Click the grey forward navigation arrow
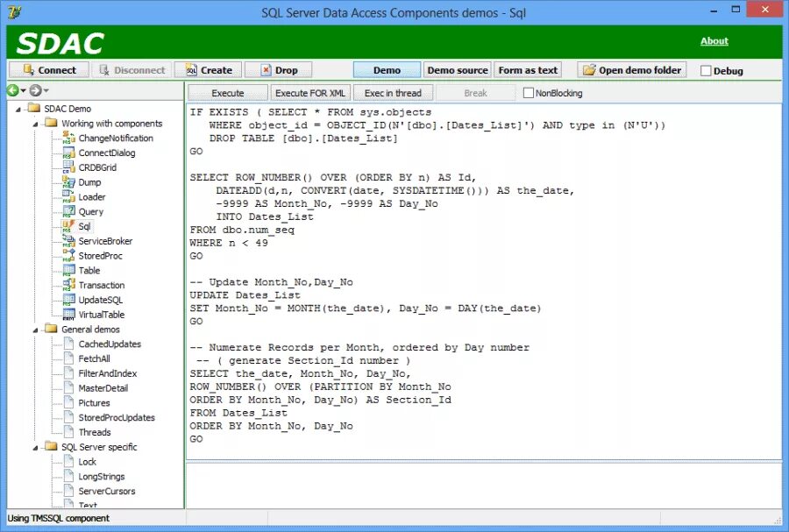This screenshot has width=789, height=532. [35, 90]
